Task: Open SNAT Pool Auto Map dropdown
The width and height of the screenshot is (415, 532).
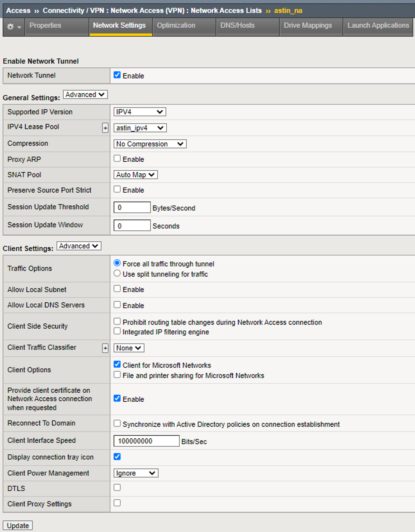Action: click(136, 175)
